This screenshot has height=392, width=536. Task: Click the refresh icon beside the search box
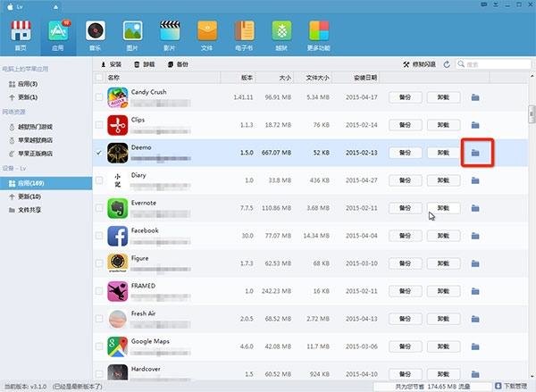pyautogui.click(x=447, y=64)
